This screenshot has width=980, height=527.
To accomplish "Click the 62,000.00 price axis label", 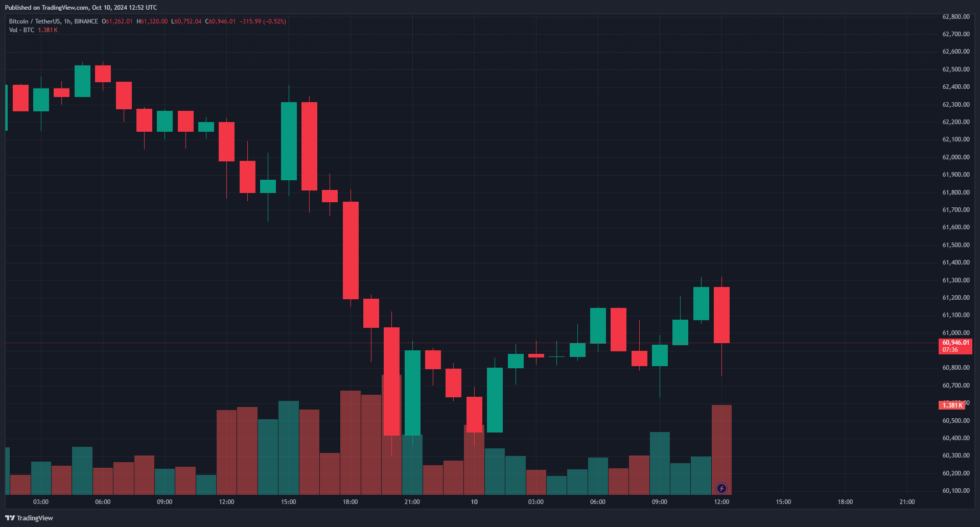I will (955, 157).
